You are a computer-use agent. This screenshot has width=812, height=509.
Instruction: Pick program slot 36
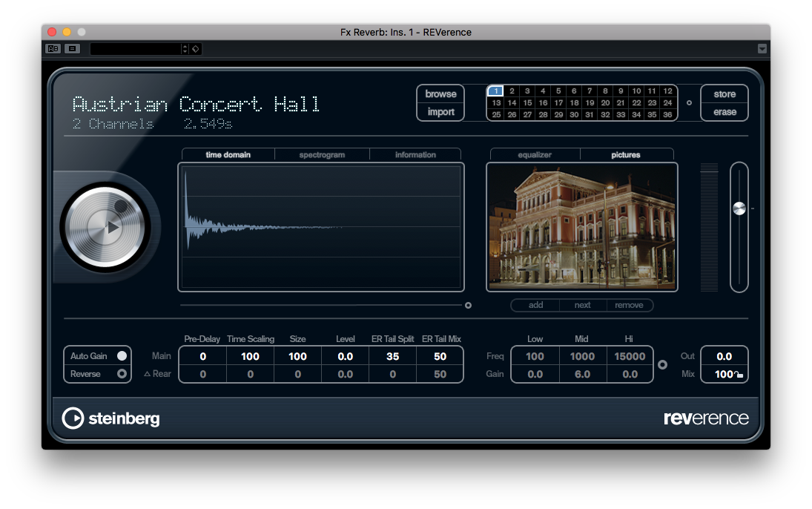pos(668,114)
